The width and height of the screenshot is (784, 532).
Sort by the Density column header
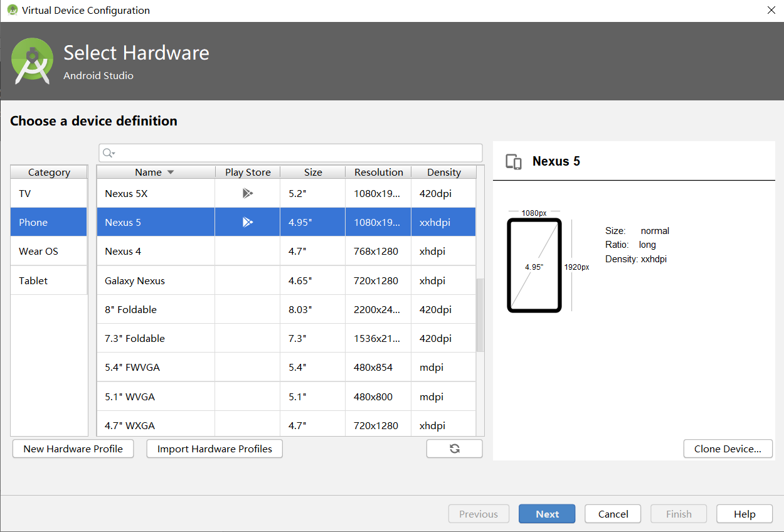click(x=443, y=172)
